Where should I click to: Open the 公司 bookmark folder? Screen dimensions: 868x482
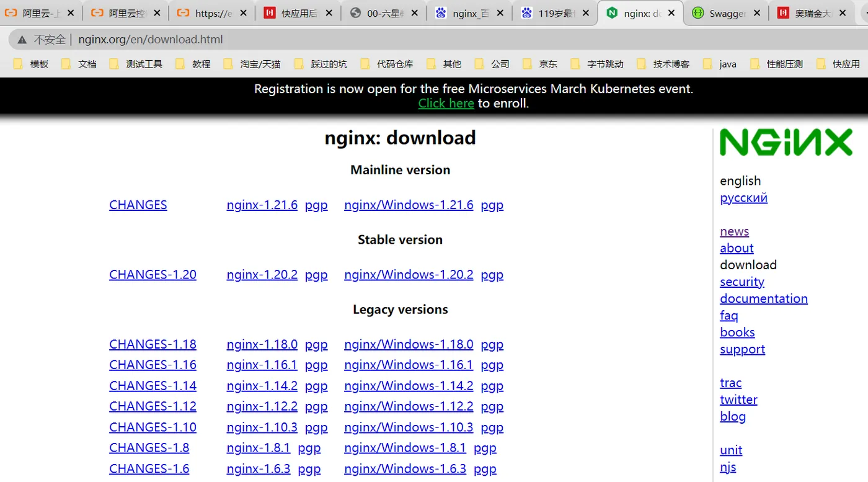pyautogui.click(x=492, y=64)
